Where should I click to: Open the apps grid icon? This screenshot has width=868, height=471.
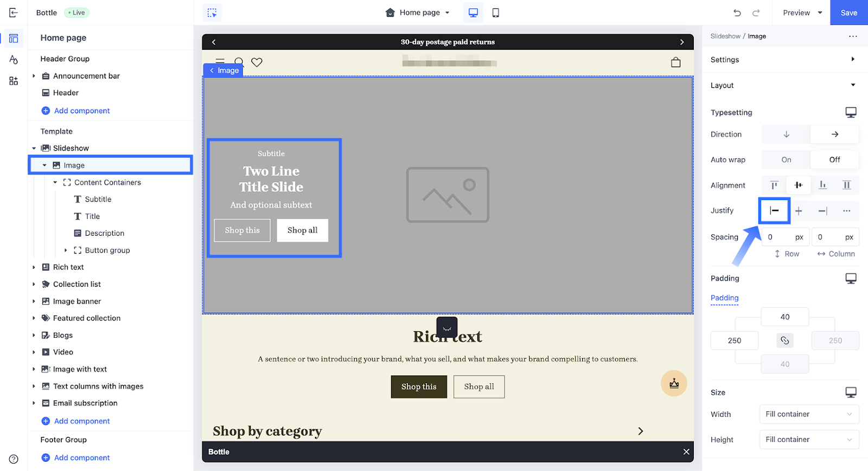click(x=14, y=81)
